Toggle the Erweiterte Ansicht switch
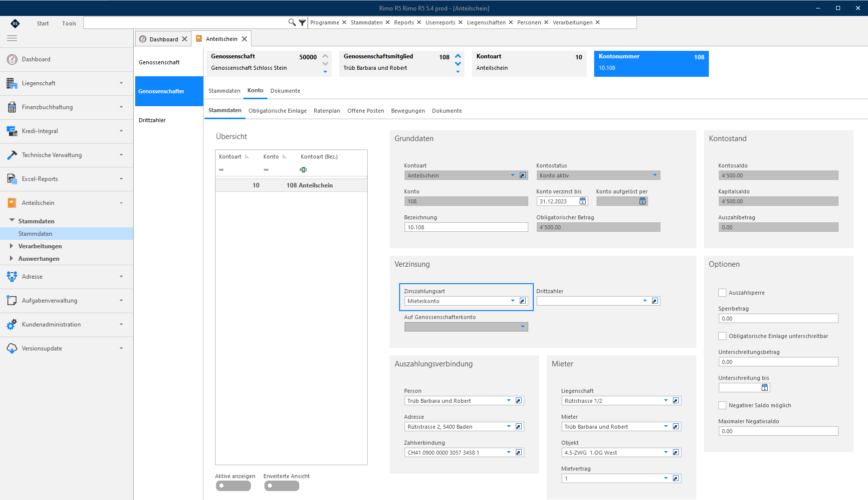 click(281, 486)
